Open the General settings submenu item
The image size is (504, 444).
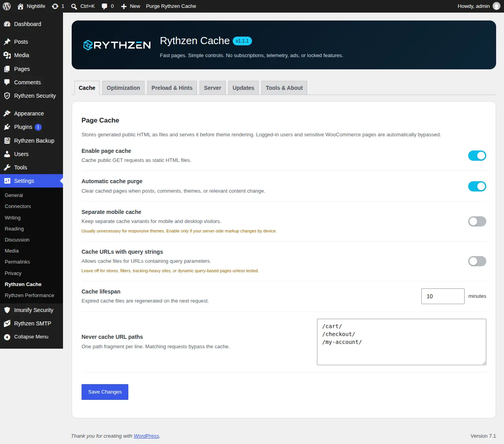[14, 195]
